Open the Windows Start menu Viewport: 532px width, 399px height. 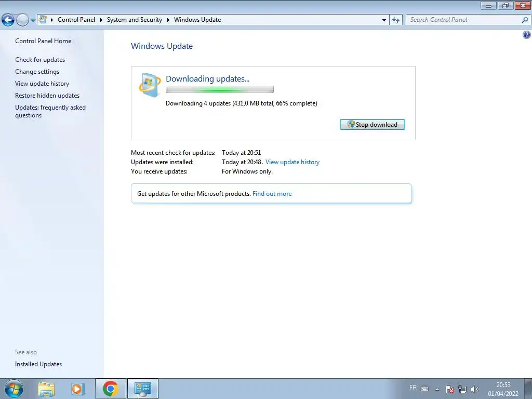(x=14, y=389)
